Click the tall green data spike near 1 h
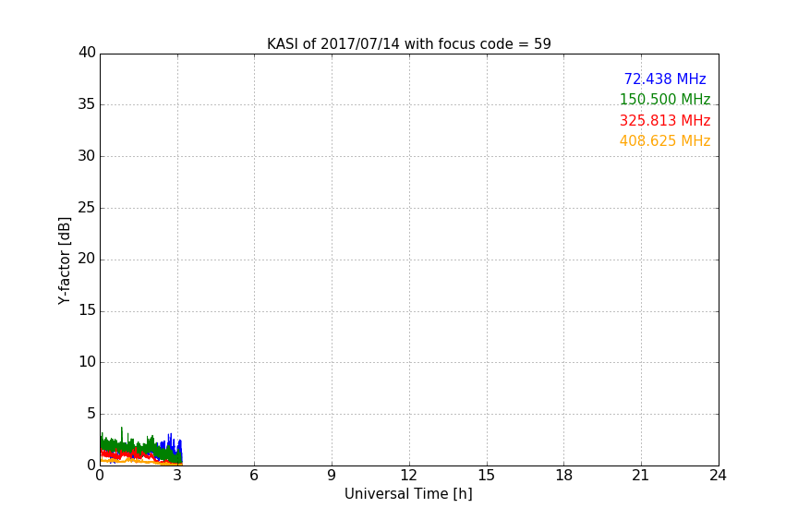Viewport: 798px width, 532px height. (x=122, y=434)
